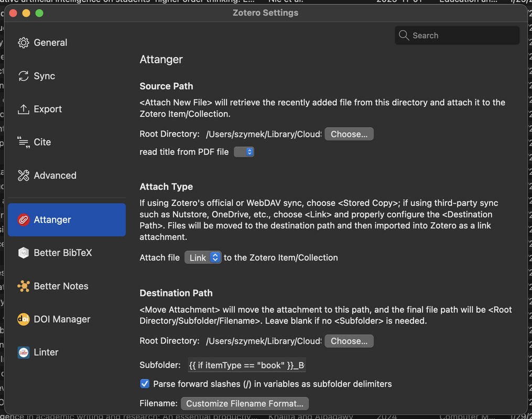532x419 pixels.
Task: Select the Sync icon in the sidebar
Action: pyautogui.click(x=24, y=75)
